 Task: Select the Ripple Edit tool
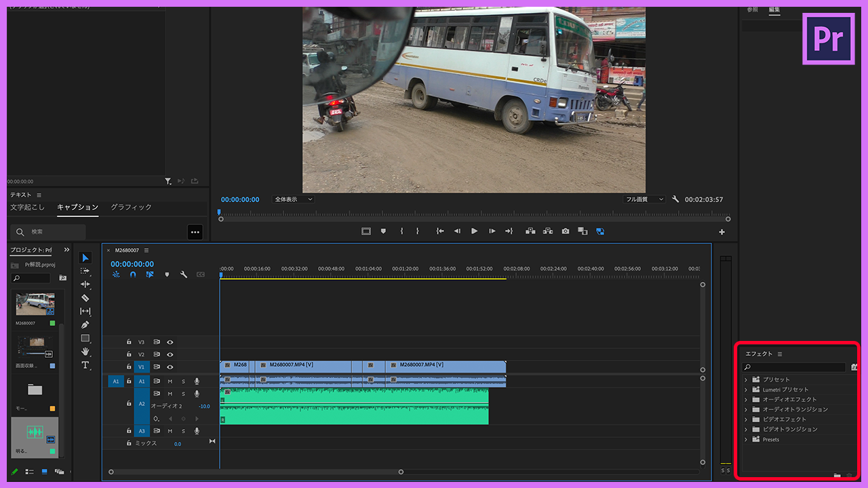pyautogui.click(x=85, y=285)
